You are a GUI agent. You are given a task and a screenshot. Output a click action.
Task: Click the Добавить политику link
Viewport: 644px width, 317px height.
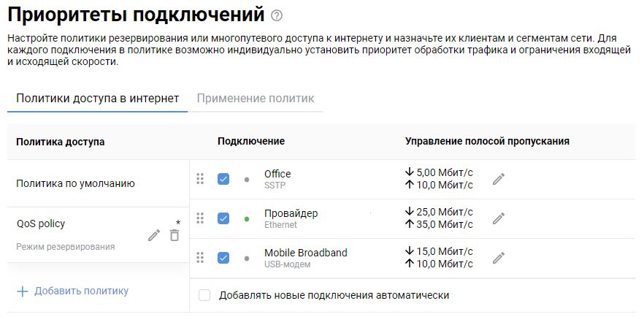click(81, 291)
